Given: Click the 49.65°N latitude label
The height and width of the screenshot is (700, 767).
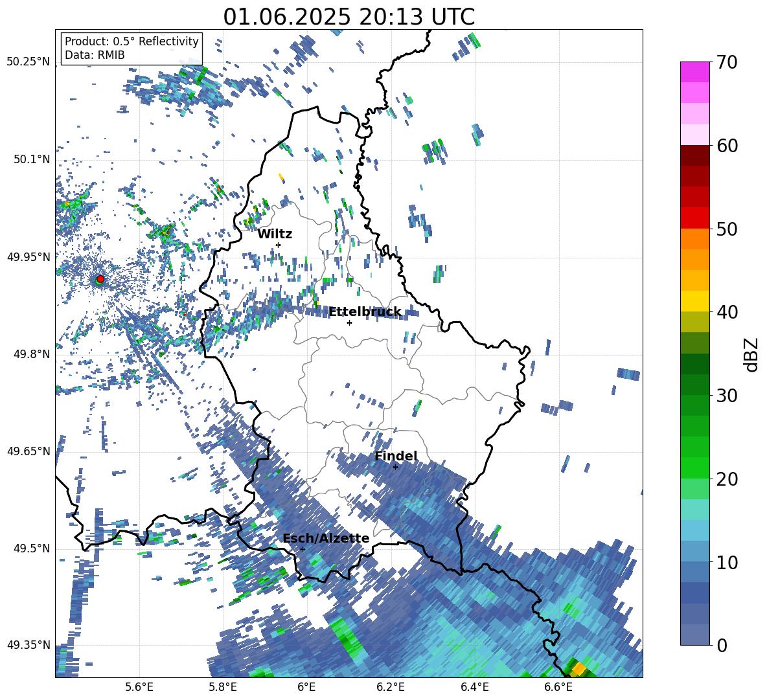Looking at the screenshot, I should 29,451.
